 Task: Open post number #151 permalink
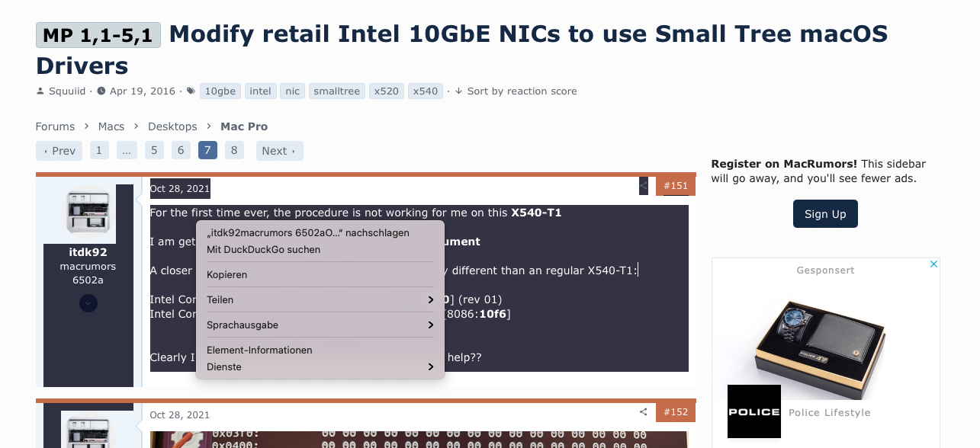coord(676,186)
